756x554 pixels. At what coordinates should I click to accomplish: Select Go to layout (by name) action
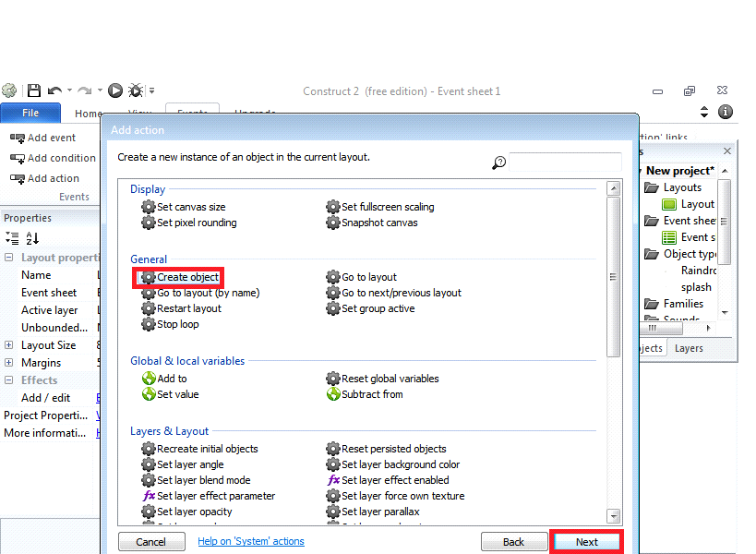tap(200, 293)
